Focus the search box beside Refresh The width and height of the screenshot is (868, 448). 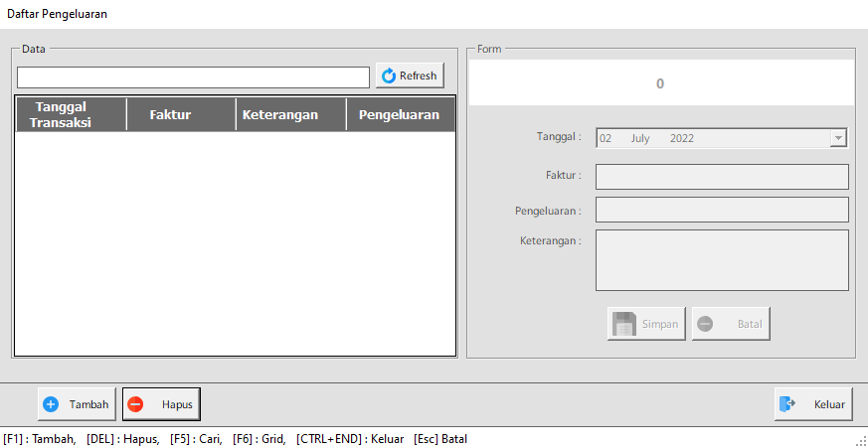coord(193,77)
